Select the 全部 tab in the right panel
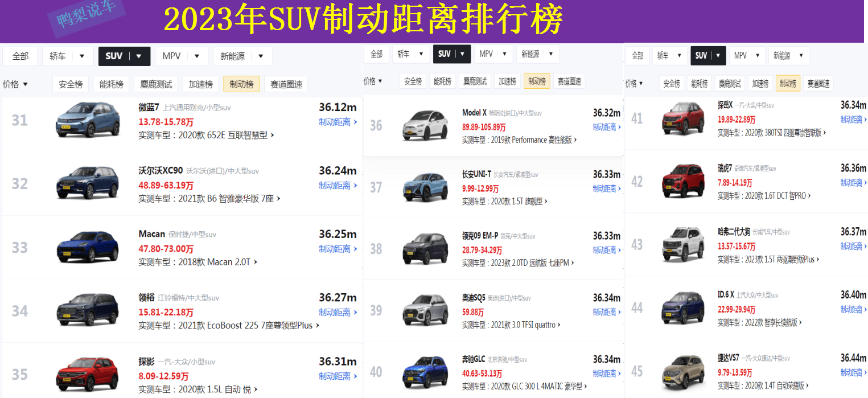 click(x=637, y=55)
